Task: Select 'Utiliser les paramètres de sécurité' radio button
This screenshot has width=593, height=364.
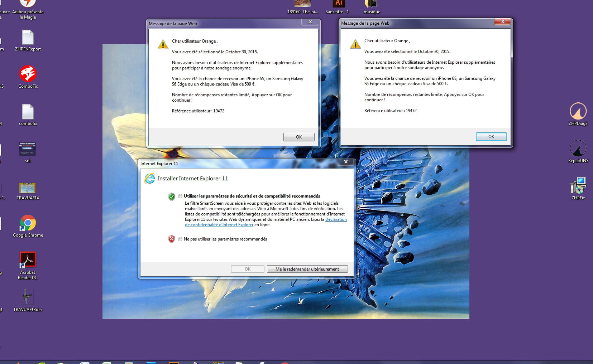Action: pyautogui.click(x=180, y=196)
